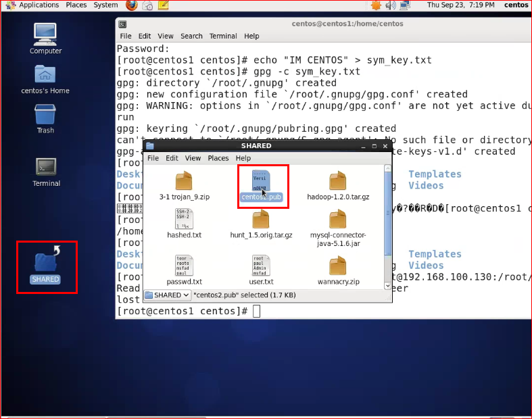
Task: Open Edit menu in terminal window
Action: pyautogui.click(x=145, y=36)
